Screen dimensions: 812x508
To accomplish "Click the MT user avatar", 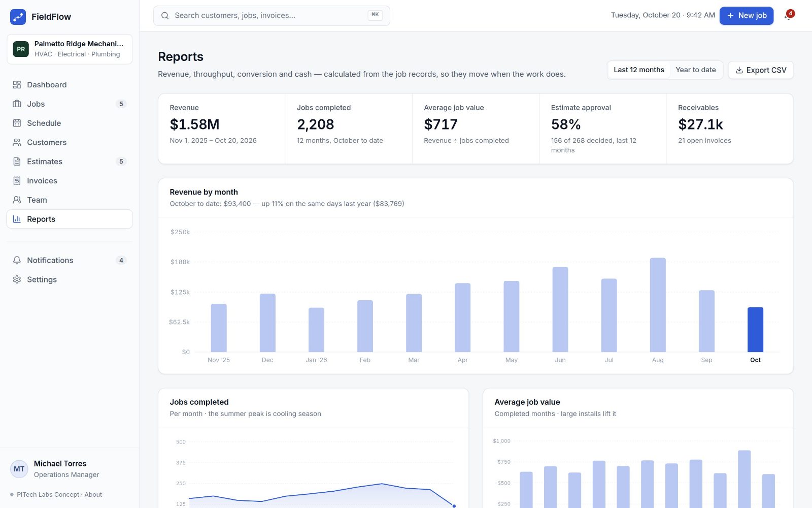I will click(19, 469).
